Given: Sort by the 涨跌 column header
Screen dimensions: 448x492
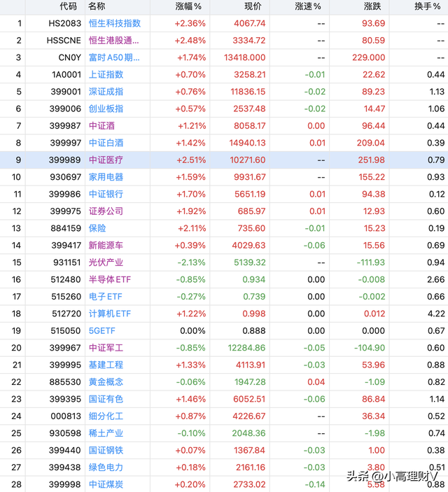Looking at the screenshot, I should pos(372,6).
